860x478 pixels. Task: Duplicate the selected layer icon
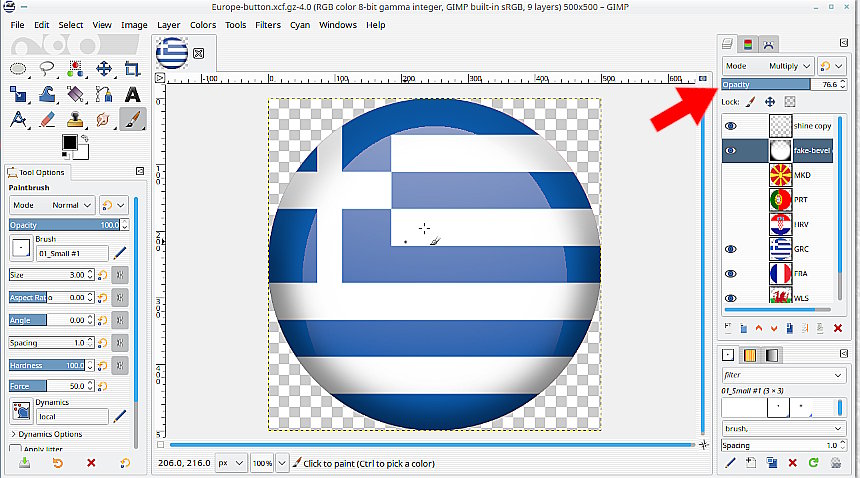(x=789, y=328)
